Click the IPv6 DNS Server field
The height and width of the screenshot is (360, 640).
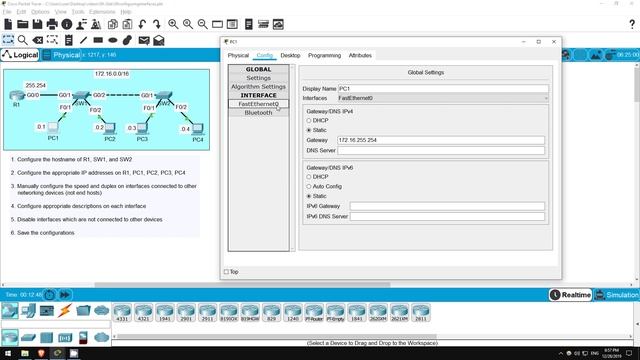click(447, 216)
